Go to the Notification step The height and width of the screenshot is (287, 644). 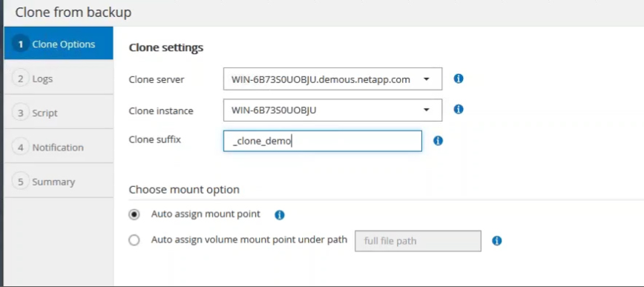(59, 147)
